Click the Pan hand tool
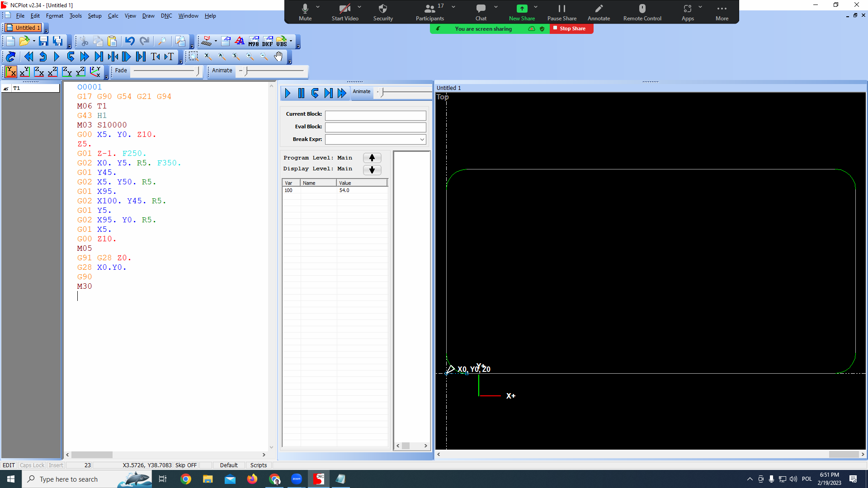 [278, 56]
